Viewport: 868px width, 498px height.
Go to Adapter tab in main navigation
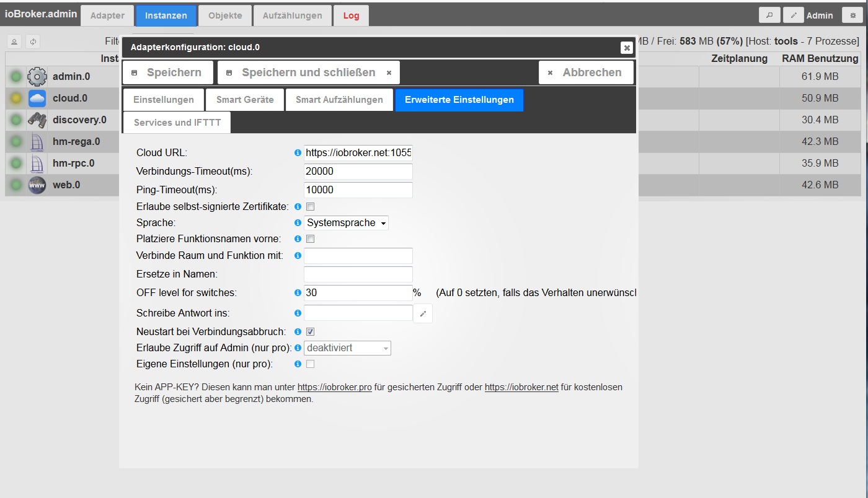tap(107, 15)
